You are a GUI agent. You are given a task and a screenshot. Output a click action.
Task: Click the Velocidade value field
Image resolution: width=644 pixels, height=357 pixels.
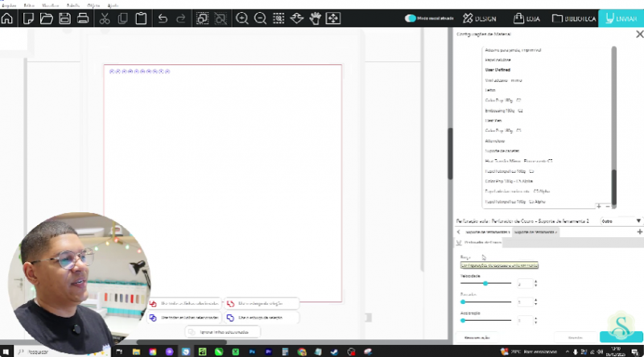525,284
